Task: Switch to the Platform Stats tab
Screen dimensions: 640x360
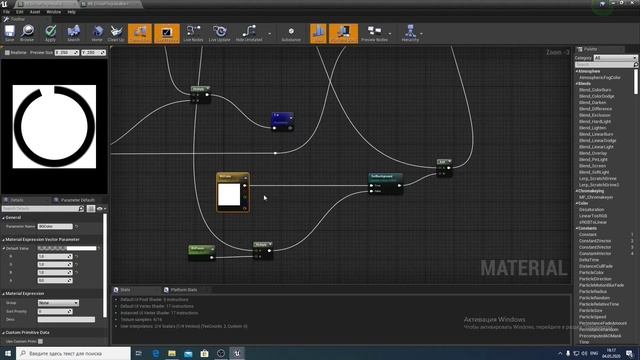Action: [184, 290]
